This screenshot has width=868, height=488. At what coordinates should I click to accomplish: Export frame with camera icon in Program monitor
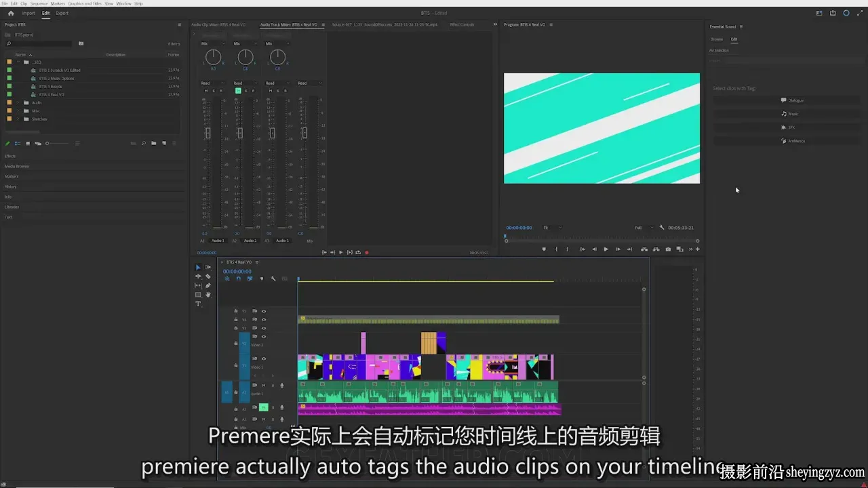click(x=668, y=249)
